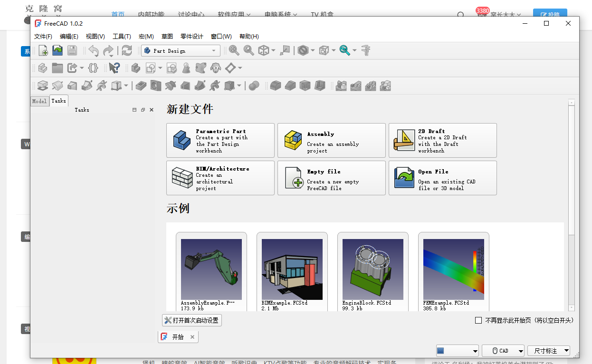Expand the 尺寸标注 dimension dropdown
The height and width of the screenshot is (364, 592).
coord(548,351)
